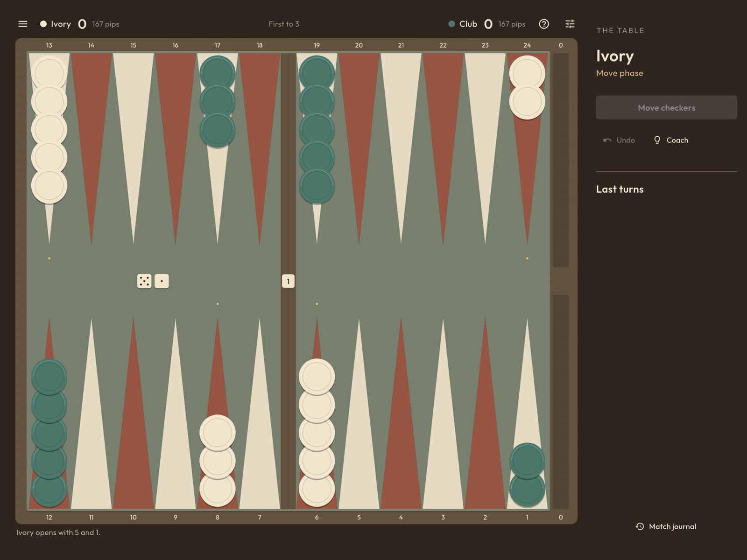Click the 'THE TABLE' panel heading
The height and width of the screenshot is (560, 747).
(x=620, y=30)
